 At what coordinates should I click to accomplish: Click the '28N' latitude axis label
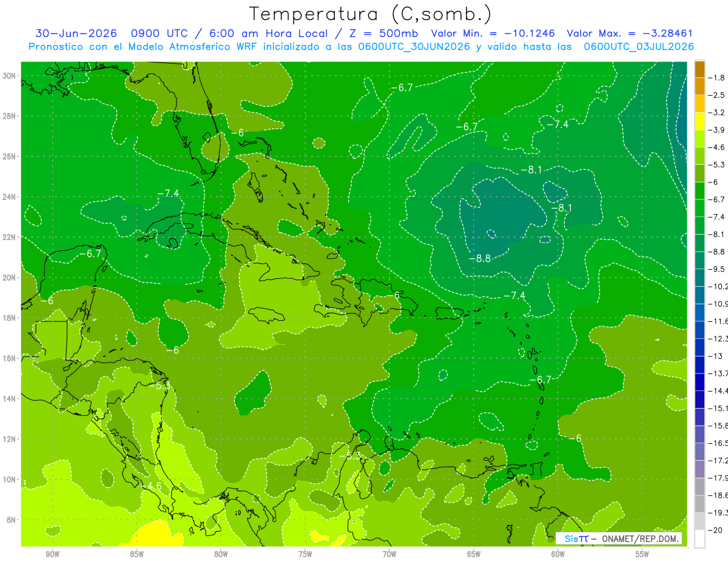[x=10, y=116]
